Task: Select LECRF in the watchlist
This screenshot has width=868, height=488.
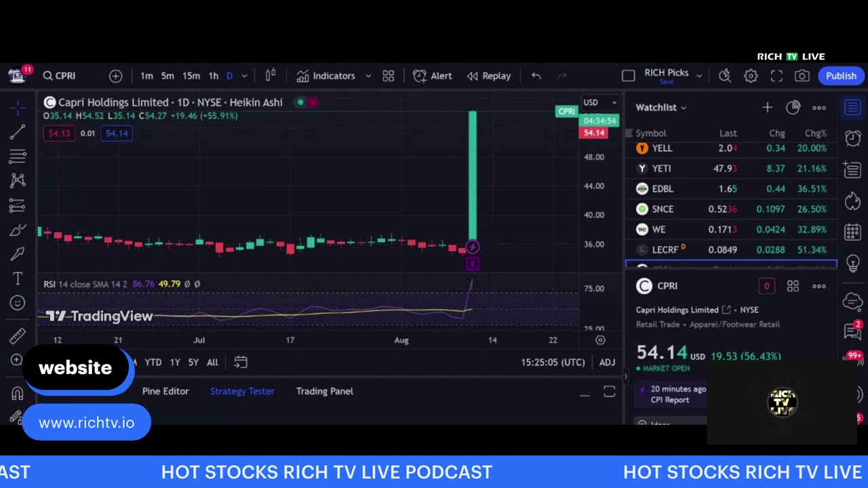Action: pos(731,249)
